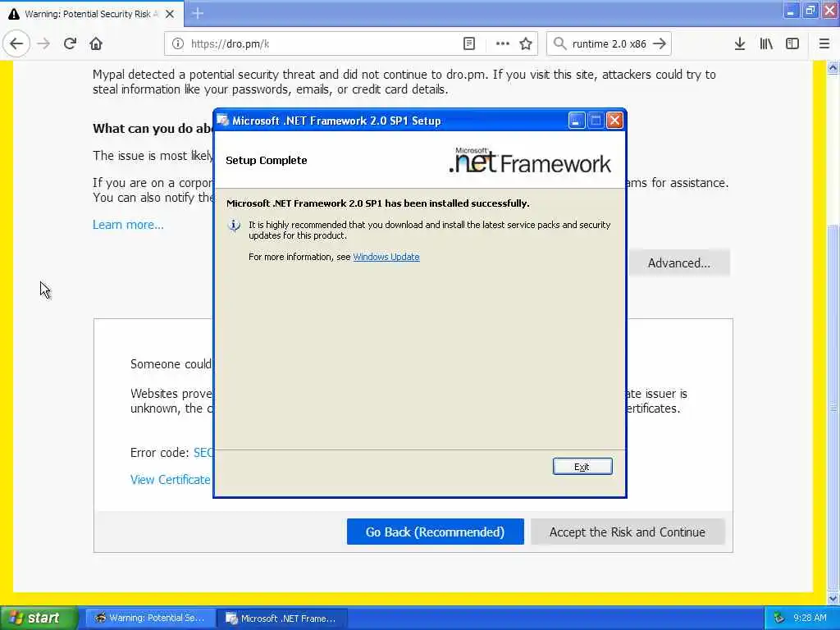Open the Windows Update link

386,257
